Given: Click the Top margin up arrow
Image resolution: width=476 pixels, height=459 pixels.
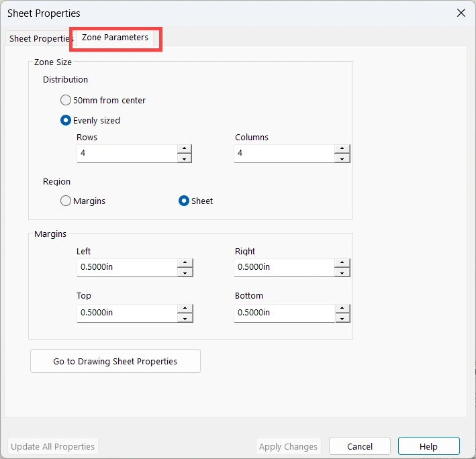Looking at the screenshot, I should pos(185,309).
